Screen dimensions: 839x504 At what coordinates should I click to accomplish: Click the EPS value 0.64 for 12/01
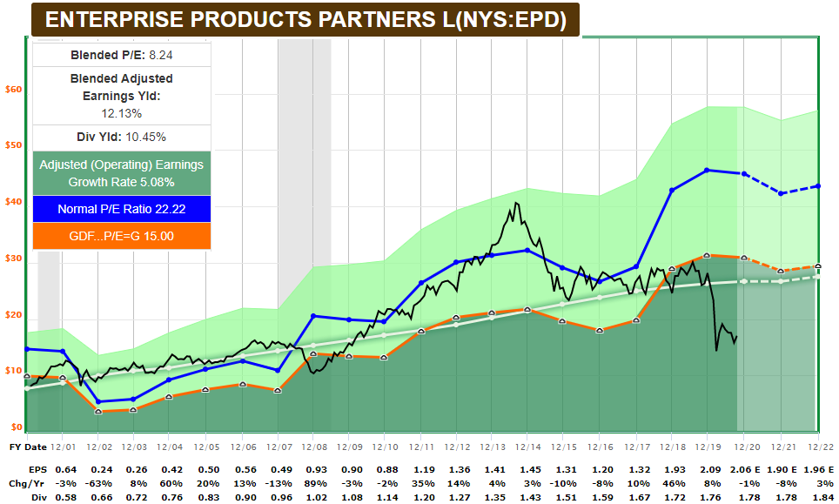point(66,470)
